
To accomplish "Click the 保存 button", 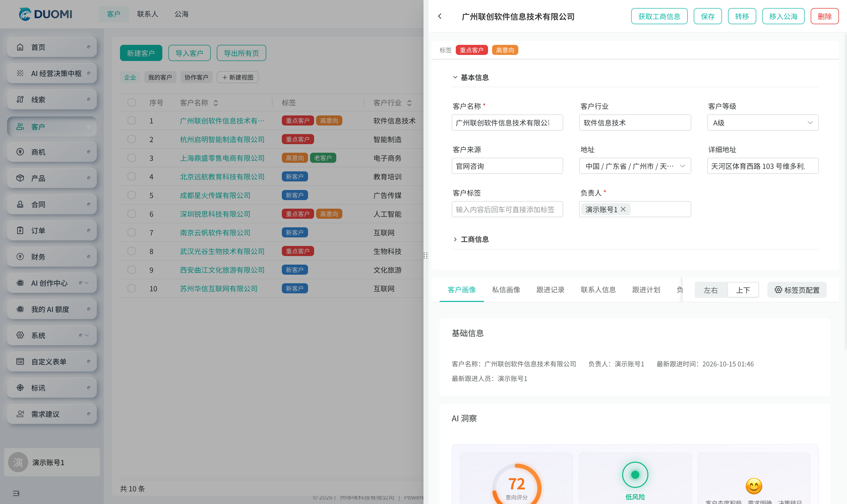I will click(x=708, y=16).
